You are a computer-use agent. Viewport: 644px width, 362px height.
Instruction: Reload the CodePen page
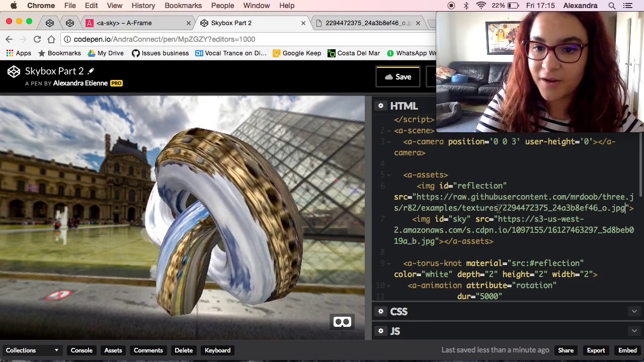point(37,39)
